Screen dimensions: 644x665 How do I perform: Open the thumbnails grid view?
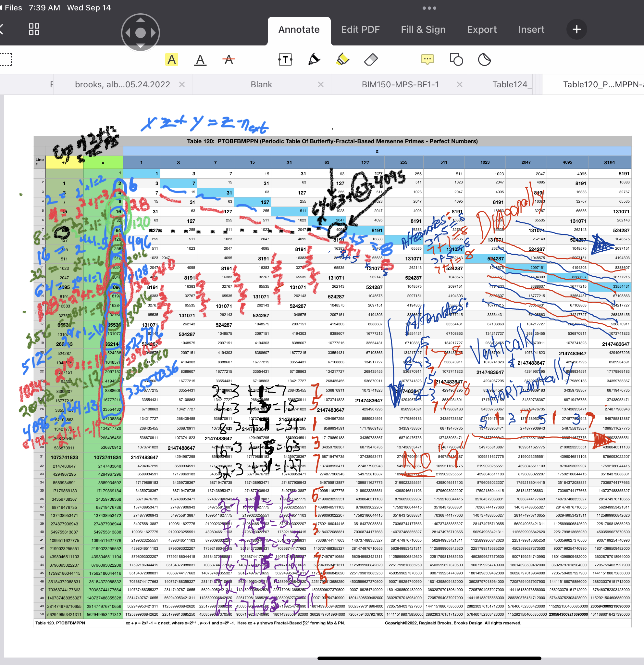[34, 30]
